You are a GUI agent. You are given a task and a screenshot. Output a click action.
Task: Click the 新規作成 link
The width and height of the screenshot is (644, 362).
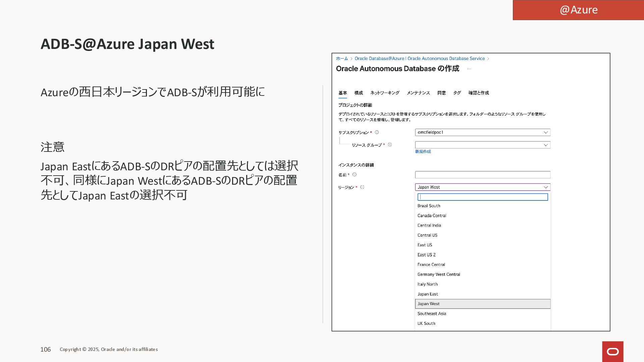click(423, 152)
